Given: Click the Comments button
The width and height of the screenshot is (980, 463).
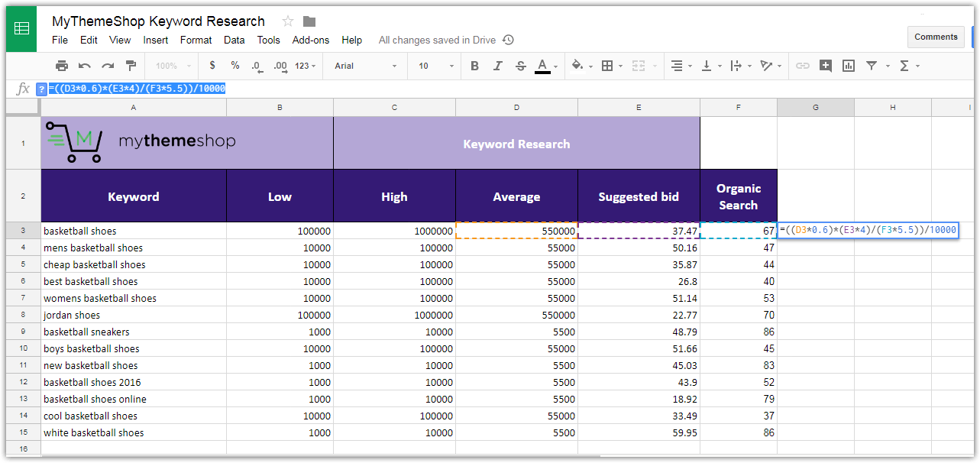Looking at the screenshot, I should tap(936, 37).
